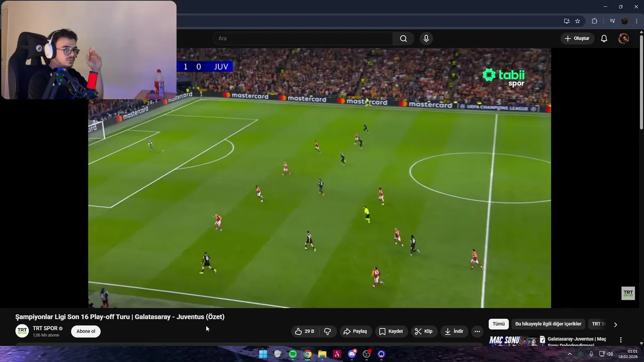Click Klip scissors button

point(424,331)
